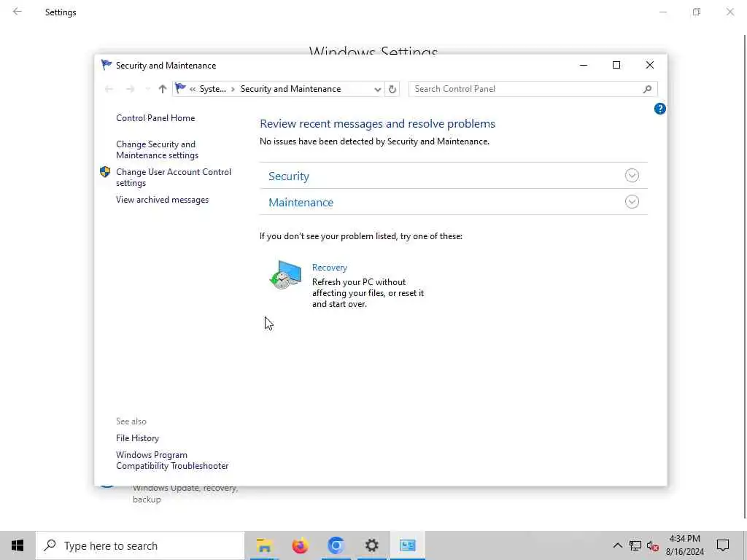Click the Recovery computer icon
Image resolution: width=747 pixels, height=560 pixels.
click(285, 275)
